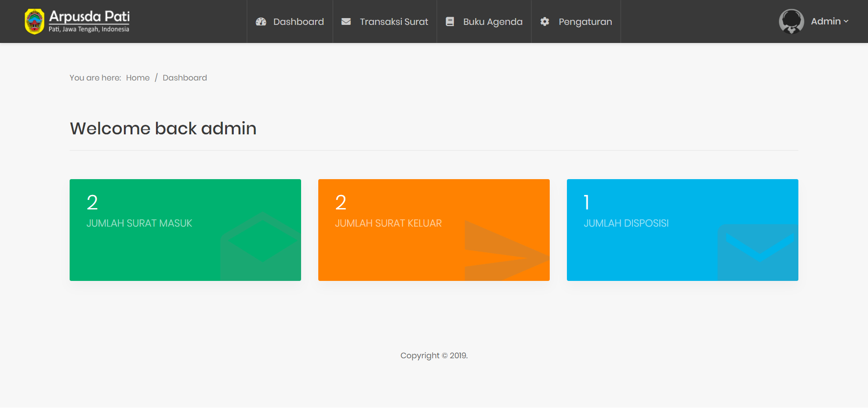The image size is (868, 413).
Task: Expand the Admin user dropdown arrow
Action: click(x=846, y=22)
